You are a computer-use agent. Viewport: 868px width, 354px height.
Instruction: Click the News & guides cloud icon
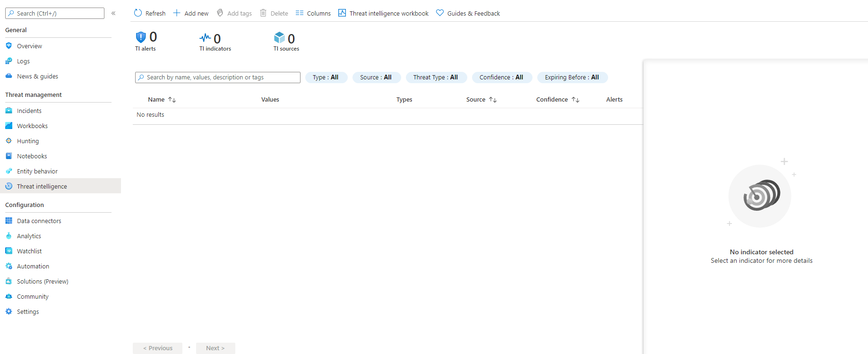pyautogui.click(x=9, y=76)
